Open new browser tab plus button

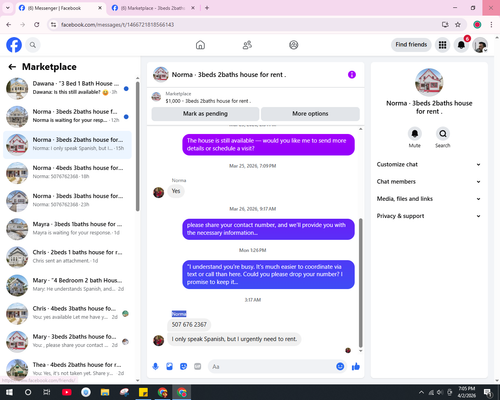[x=207, y=8]
